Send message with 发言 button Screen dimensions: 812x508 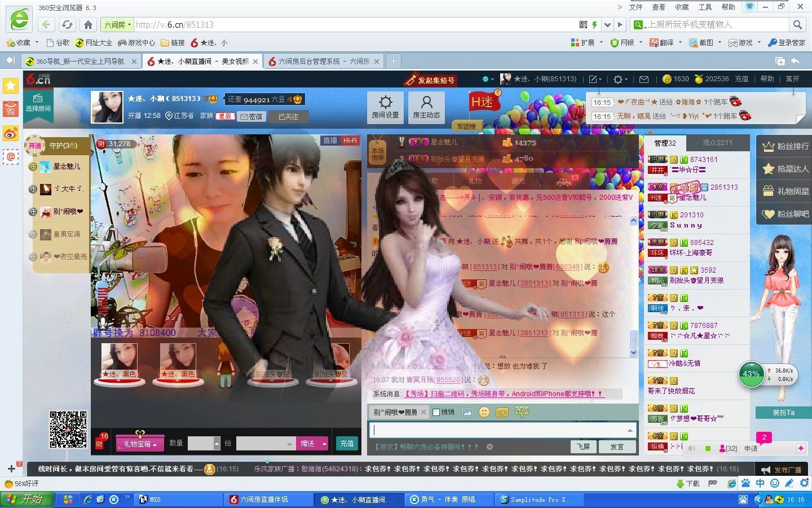coord(617,446)
